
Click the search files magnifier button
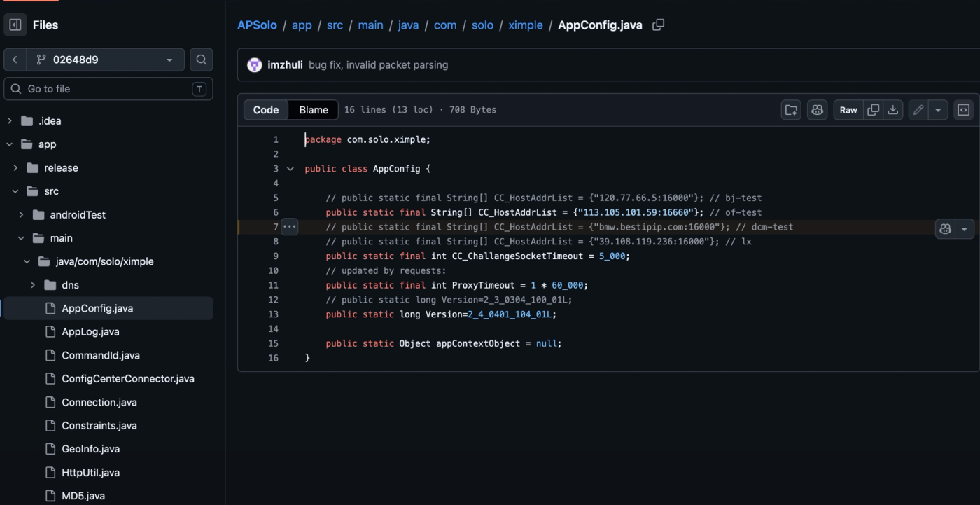(202, 60)
